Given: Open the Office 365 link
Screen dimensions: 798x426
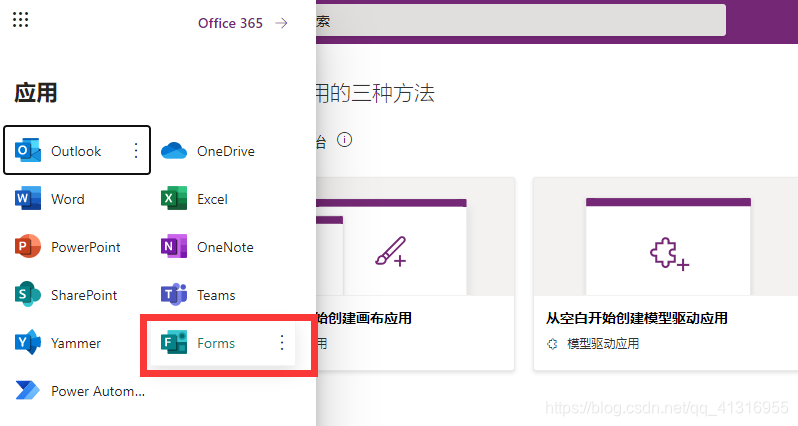Looking at the screenshot, I should click(230, 23).
